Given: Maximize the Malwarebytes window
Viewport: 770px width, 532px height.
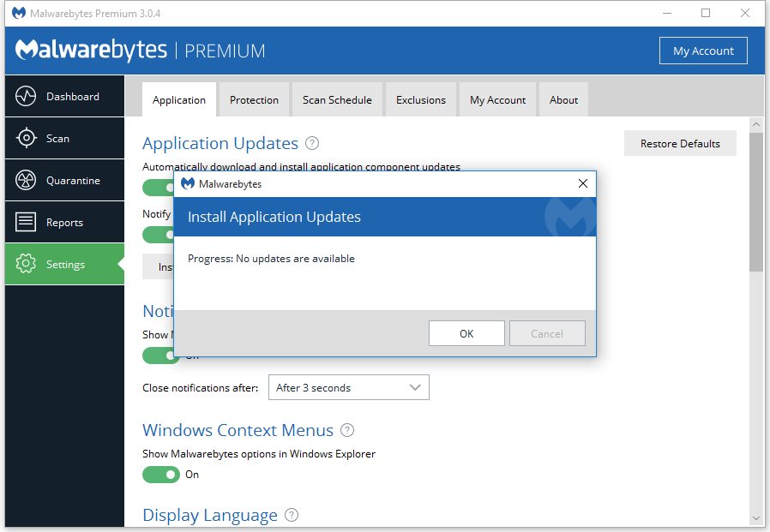Looking at the screenshot, I should click(x=706, y=13).
